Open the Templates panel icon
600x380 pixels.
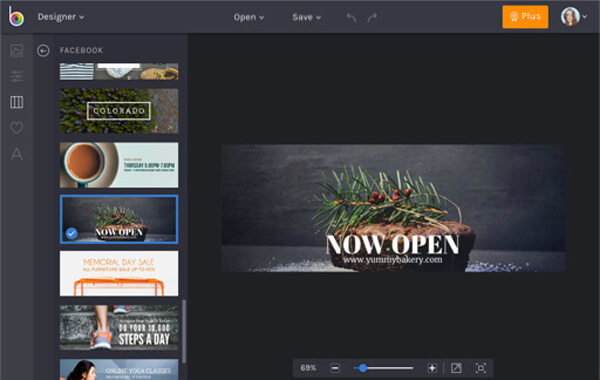tap(16, 102)
